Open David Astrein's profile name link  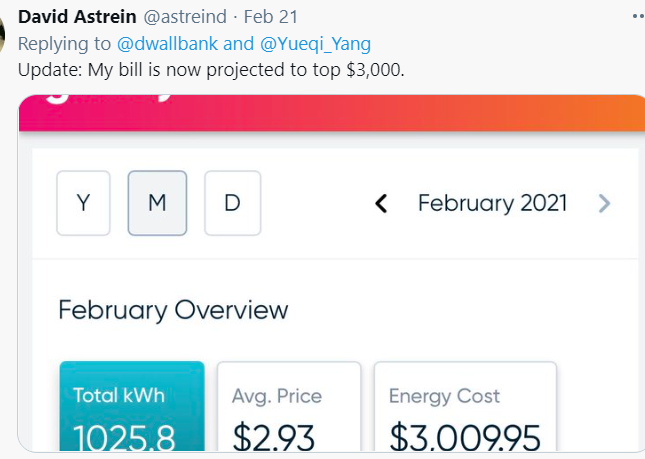click(x=77, y=18)
